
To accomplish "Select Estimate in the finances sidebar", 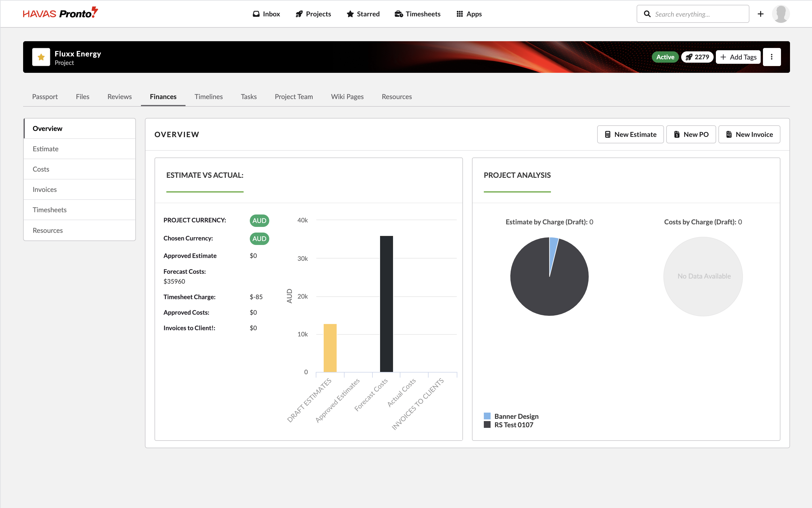I will 80,149.
